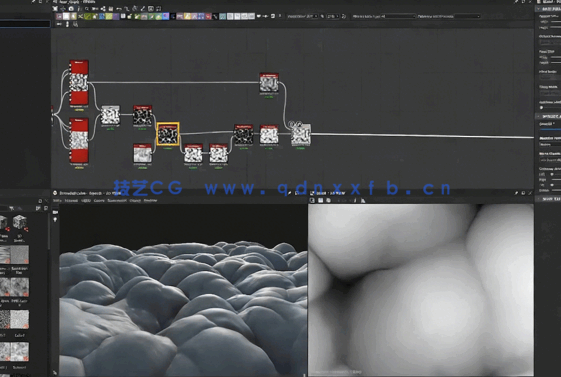The width and height of the screenshot is (561, 377).
Task: Click the light bulb icon in the 3D view
Action: click(x=55, y=219)
